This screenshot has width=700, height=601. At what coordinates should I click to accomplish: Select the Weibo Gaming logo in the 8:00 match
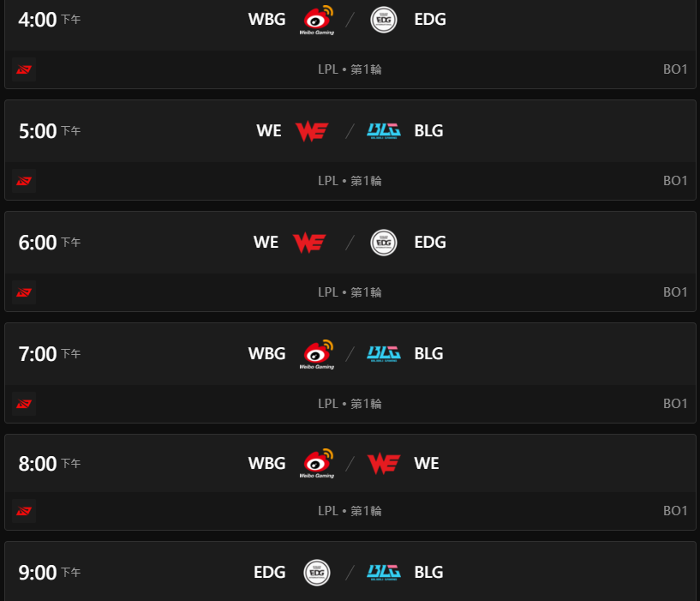pos(316,464)
